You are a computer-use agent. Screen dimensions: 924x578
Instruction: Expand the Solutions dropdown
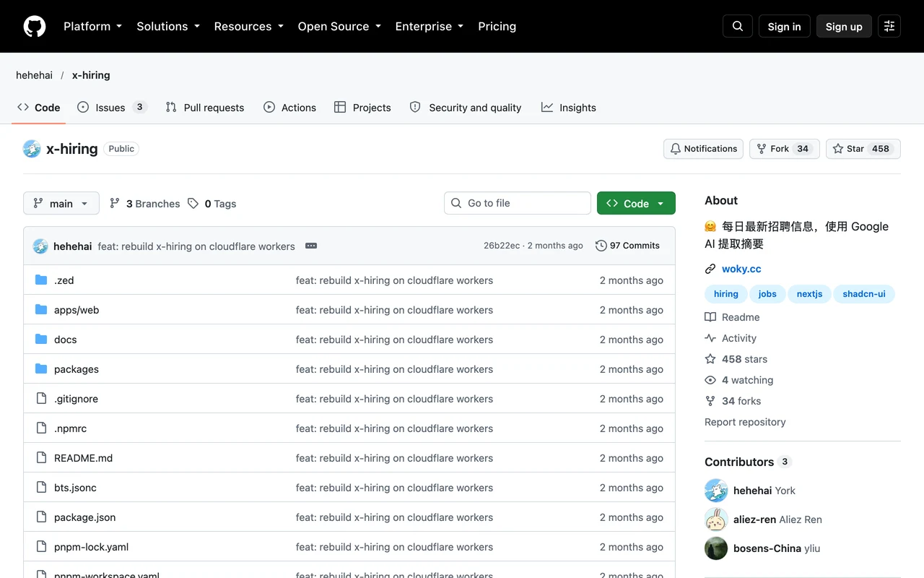coord(168,26)
